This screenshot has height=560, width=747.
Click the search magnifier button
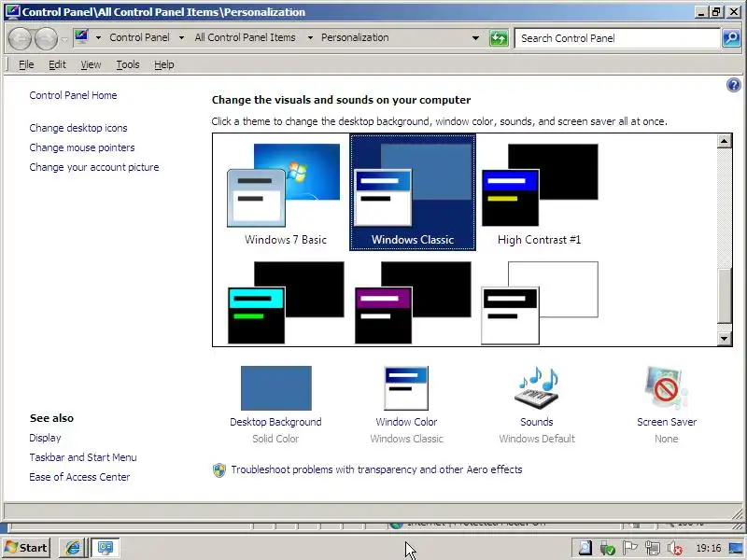tap(731, 38)
